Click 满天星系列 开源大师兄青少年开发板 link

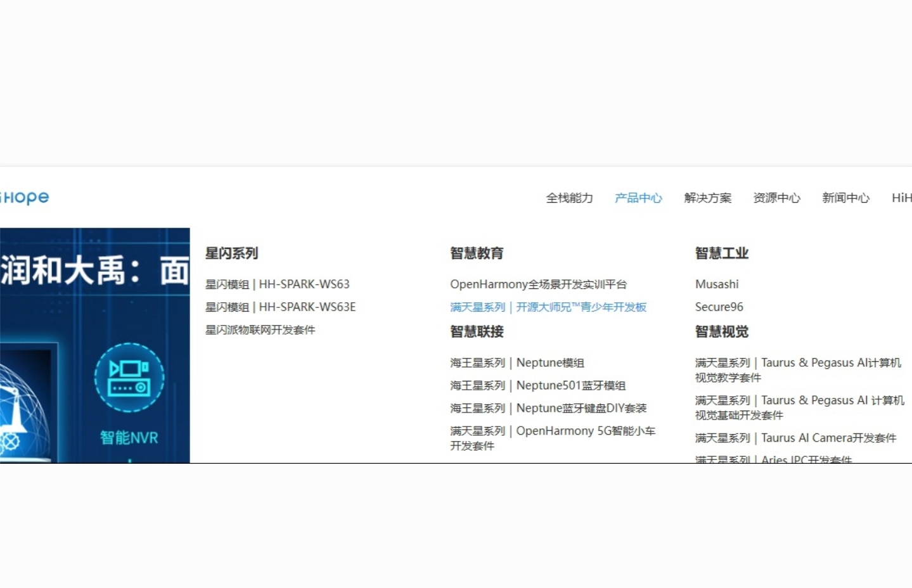click(548, 307)
